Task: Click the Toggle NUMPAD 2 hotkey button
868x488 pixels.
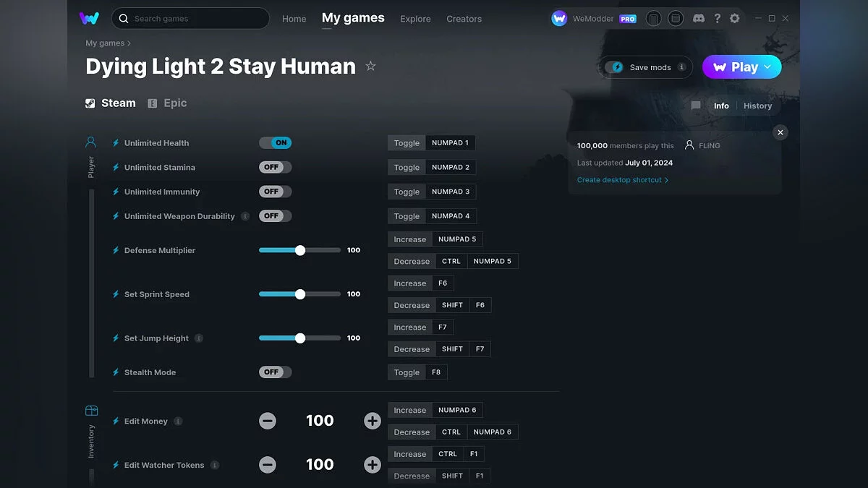Action: coord(432,167)
